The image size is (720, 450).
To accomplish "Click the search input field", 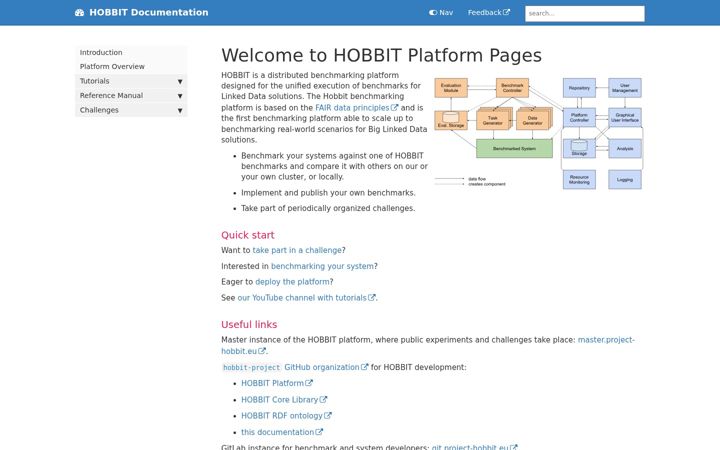I will pos(585,13).
